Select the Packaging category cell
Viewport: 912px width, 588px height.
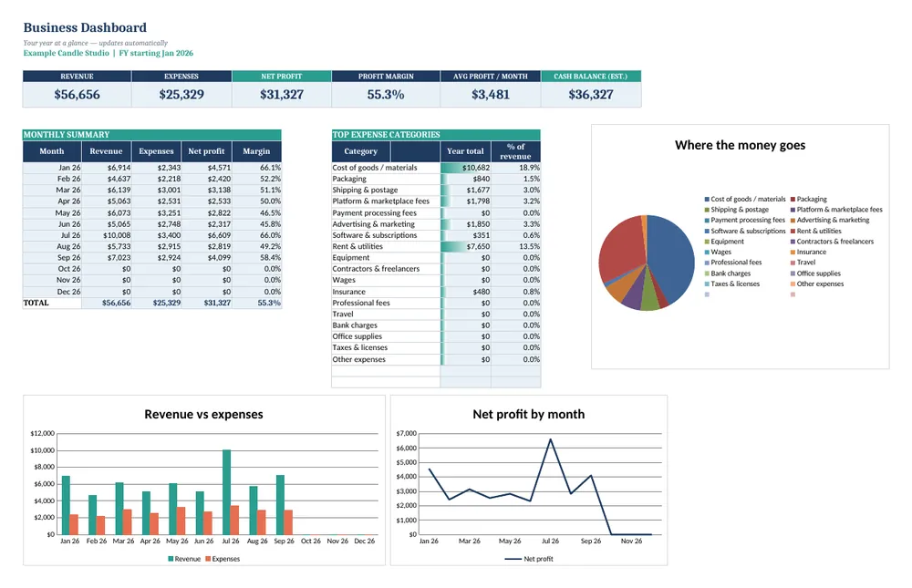(386, 179)
